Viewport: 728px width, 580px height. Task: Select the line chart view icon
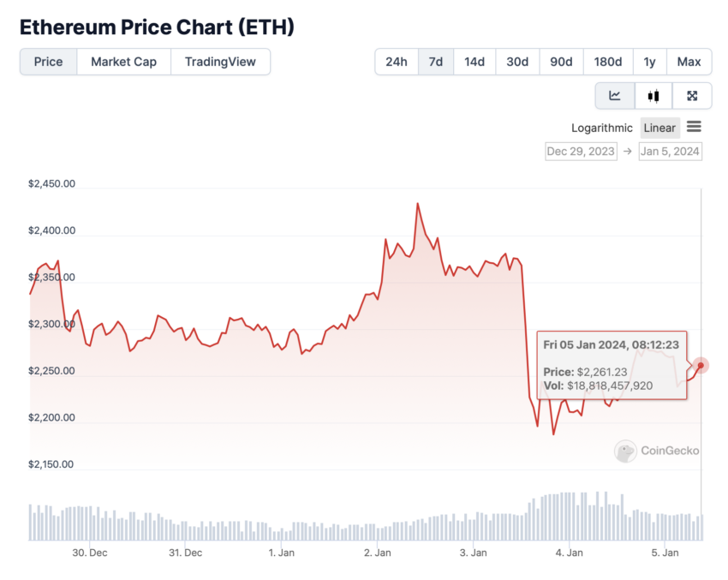click(x=615, y=96)
